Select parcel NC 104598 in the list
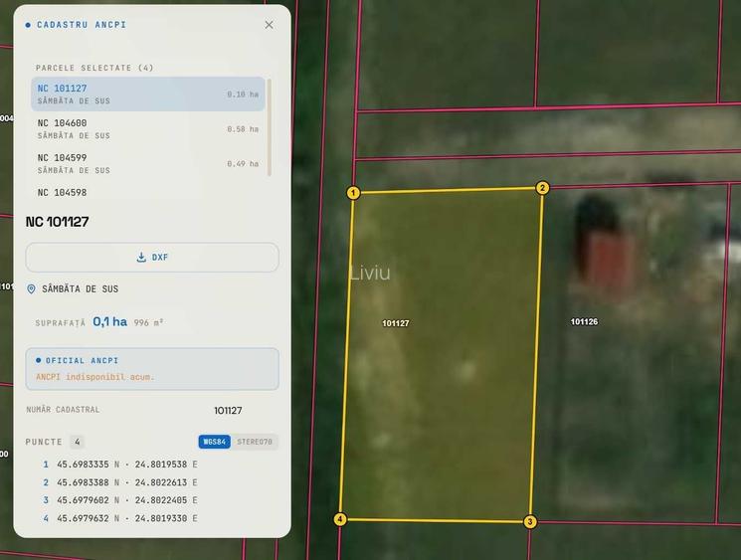The image size is (741, 560). click(148, 193)
